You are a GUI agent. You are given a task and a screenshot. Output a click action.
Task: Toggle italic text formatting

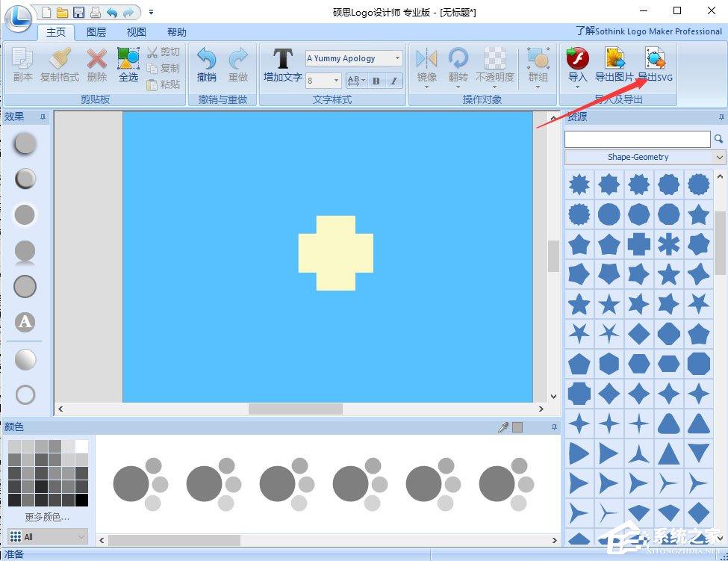point(393,81)
